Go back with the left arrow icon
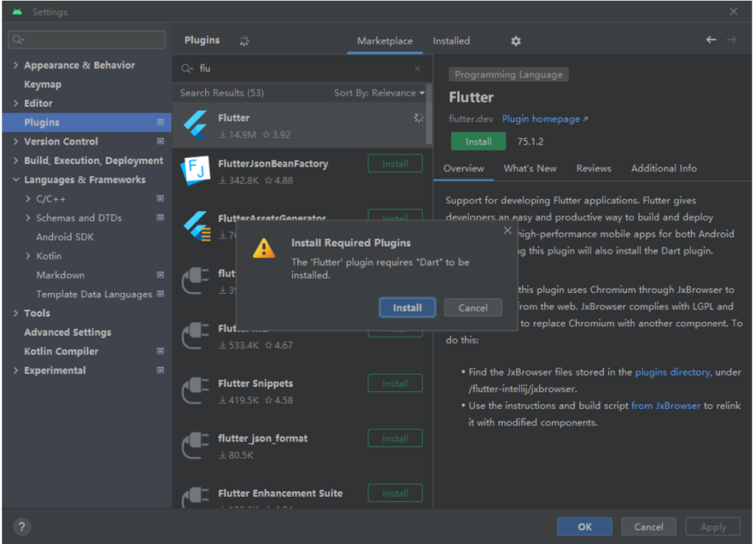 click(711, 40)
